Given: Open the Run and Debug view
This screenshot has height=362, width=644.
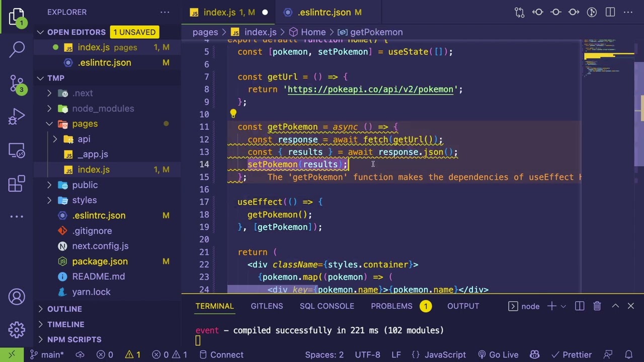Looking at the screenshot, I should (17, 117).
